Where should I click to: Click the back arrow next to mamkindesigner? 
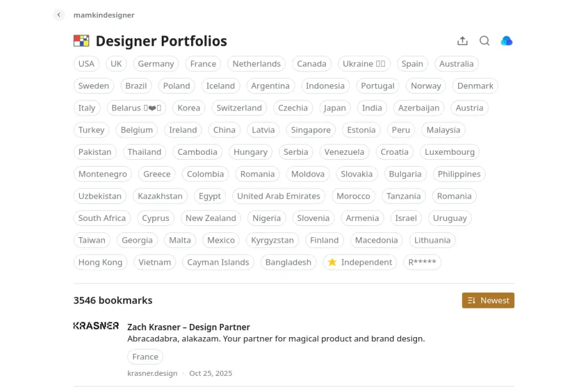coord(59,15)
